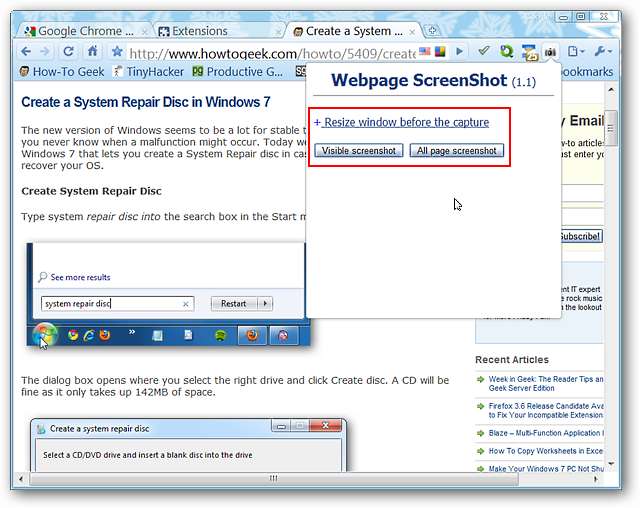Open the How-To Geek bookmark
640x508 pixels.
tap(62, 72)
